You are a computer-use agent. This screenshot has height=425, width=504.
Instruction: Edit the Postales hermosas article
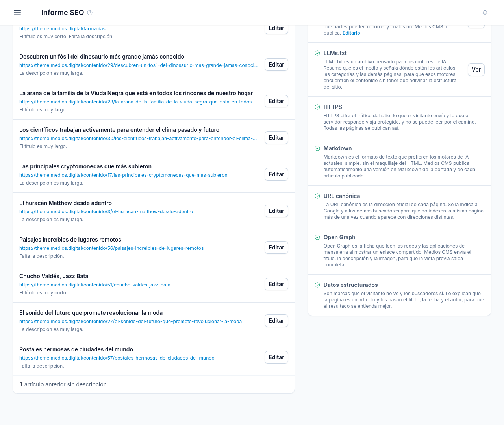point(276,357)
